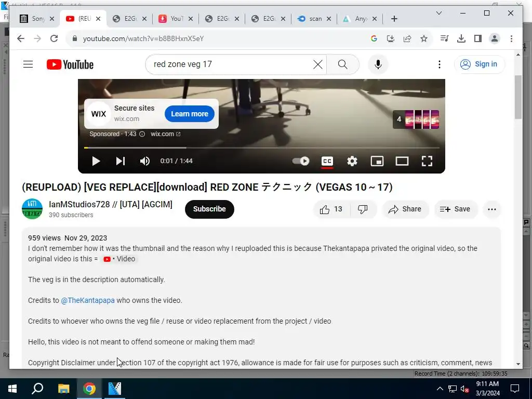Enable theater mode
This screenshot has height=399, width=532.
pyautogui.click(x=402, y=161)
